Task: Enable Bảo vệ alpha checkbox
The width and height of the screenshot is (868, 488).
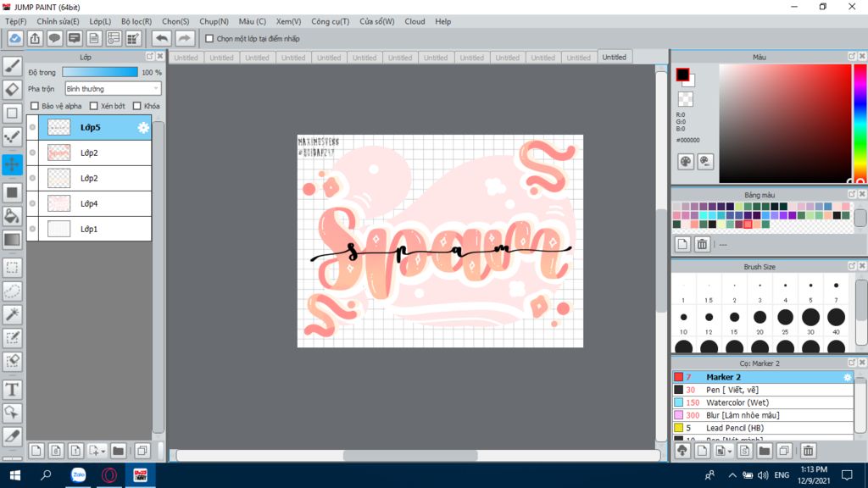Action: pos(35,106)
